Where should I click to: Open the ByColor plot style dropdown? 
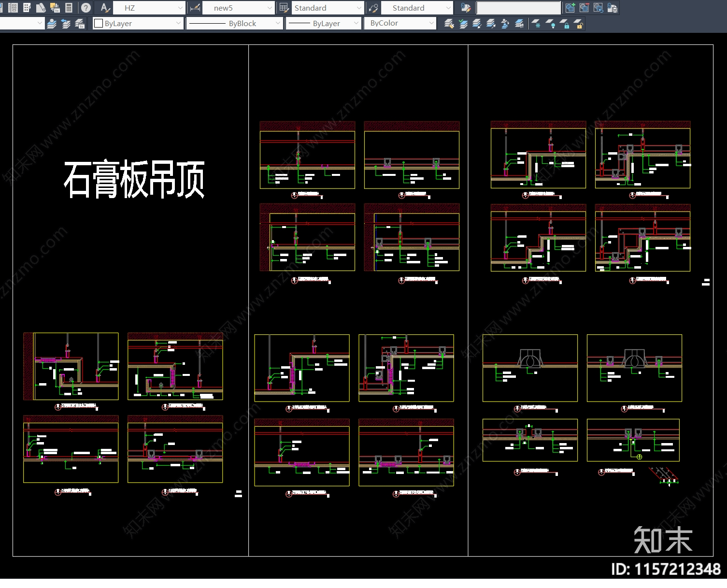pyautogui.click(x=400, y=23)
